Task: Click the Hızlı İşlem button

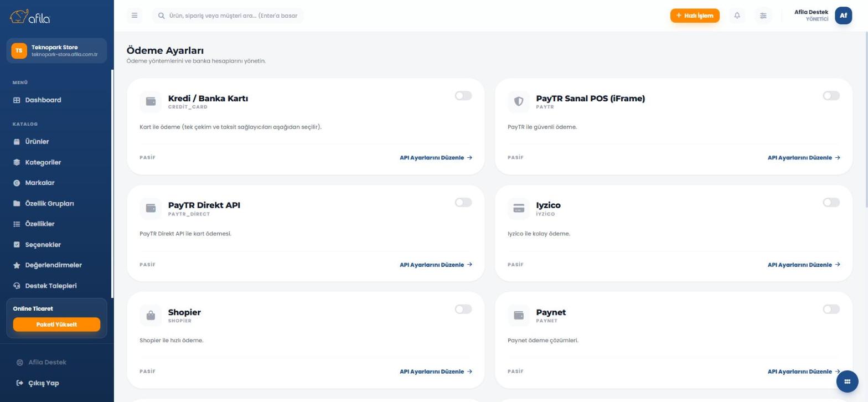Action: tap(695, 16)
